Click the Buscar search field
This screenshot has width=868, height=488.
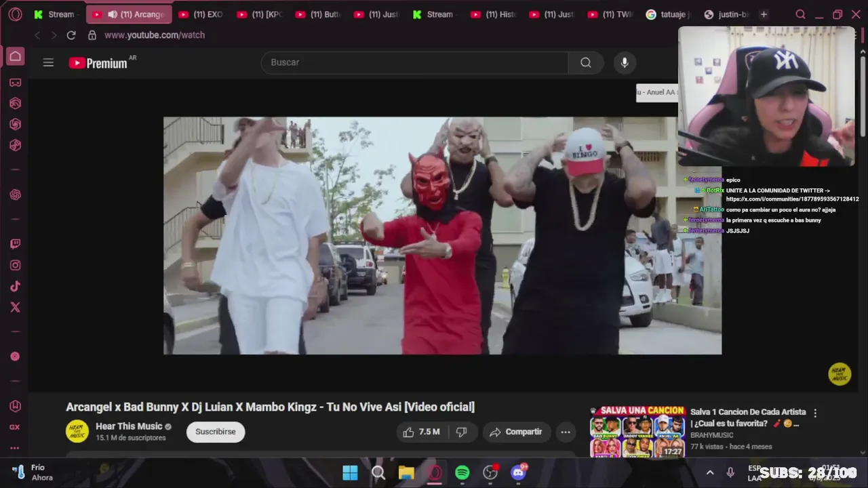click(414, 62)
